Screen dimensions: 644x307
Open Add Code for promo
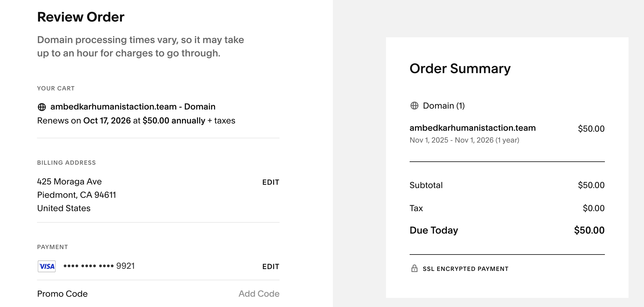coord(259,294)
